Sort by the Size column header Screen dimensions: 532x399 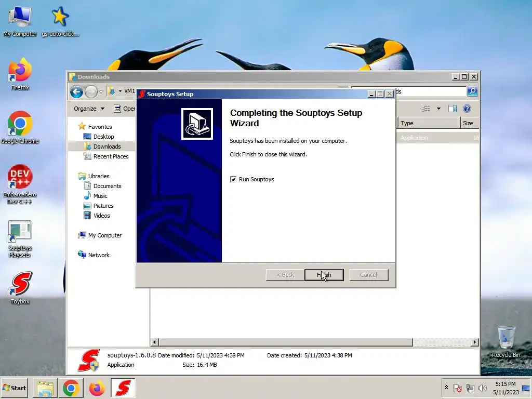(470, 123)
